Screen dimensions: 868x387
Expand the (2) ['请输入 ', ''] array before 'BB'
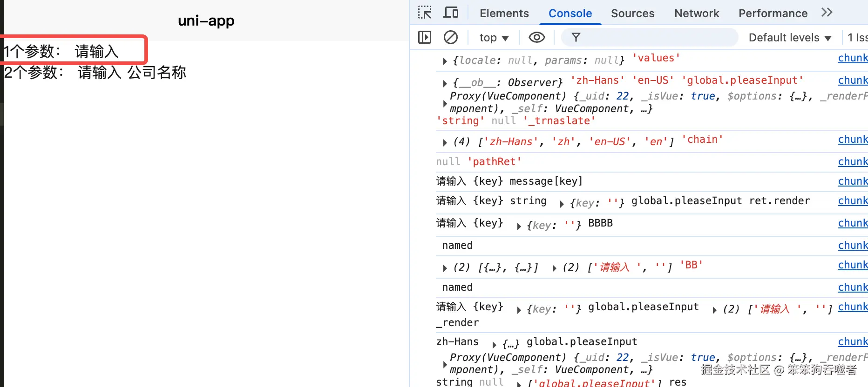(554, 268)
